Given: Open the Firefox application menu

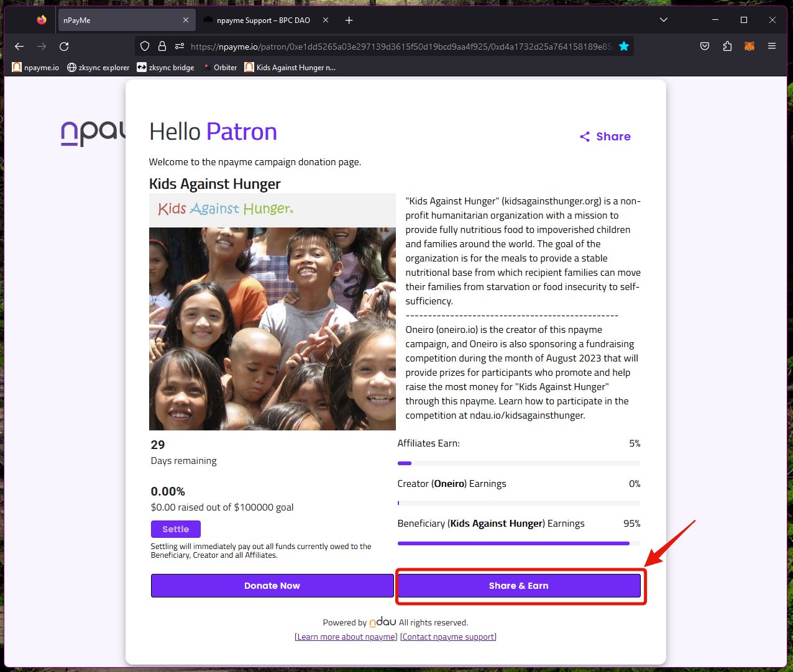Looking at the screenshot, I should (772, 46).
